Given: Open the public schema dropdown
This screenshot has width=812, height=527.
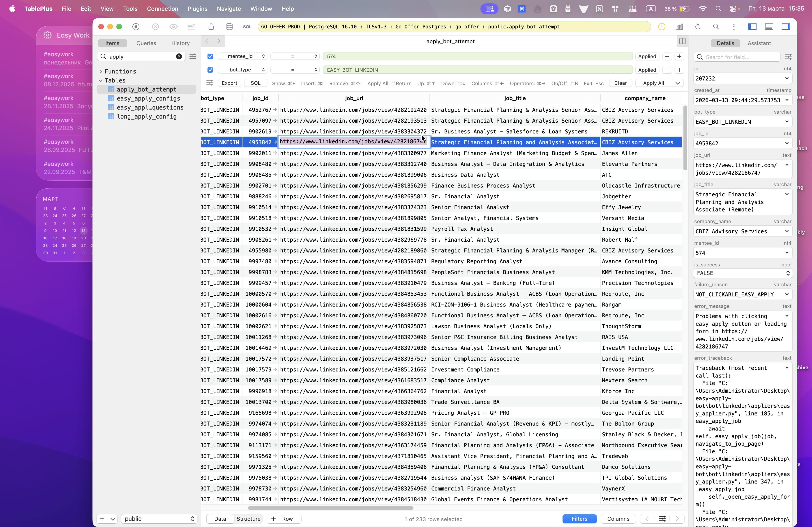Looking at the screenshot, I should (159, 518).
